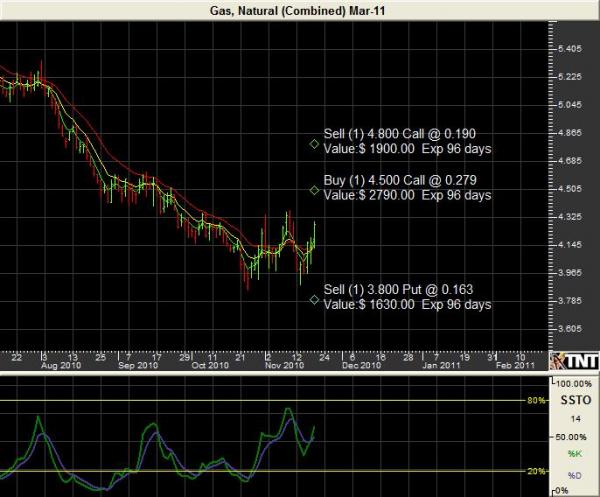Click the 4.505 price axis label
The width and height of the screenshot is (600, 497).
point(571,188)
